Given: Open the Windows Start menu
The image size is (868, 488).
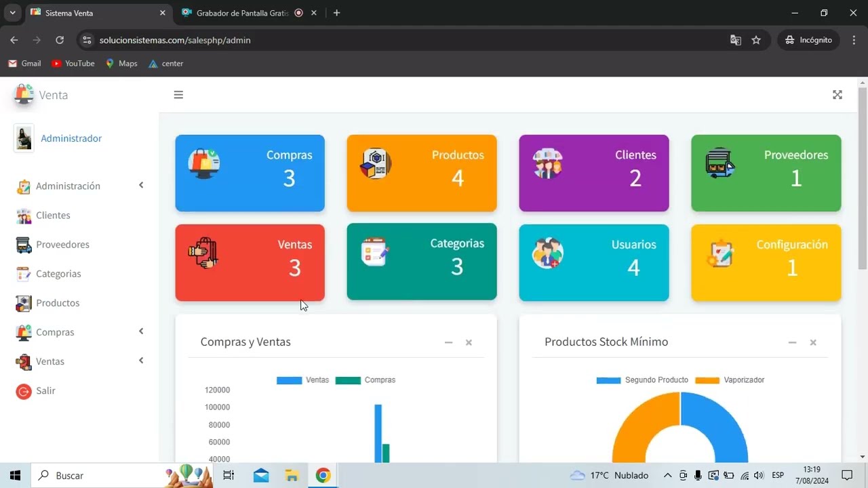Looking at the screenshot, I should point(15,475).
